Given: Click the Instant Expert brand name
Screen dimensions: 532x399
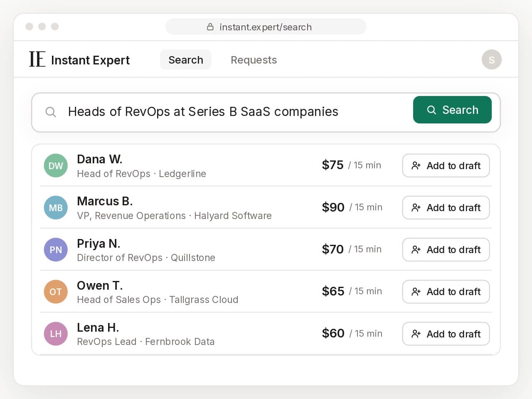Looking at the screenshot, I should pyautogui.click(x=90, y=60).
